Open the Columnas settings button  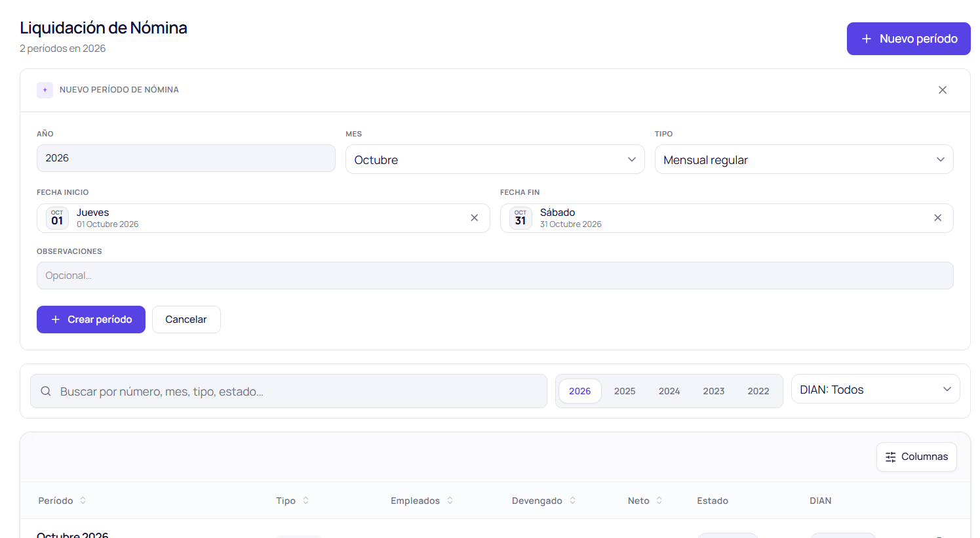tap(916, 457)
